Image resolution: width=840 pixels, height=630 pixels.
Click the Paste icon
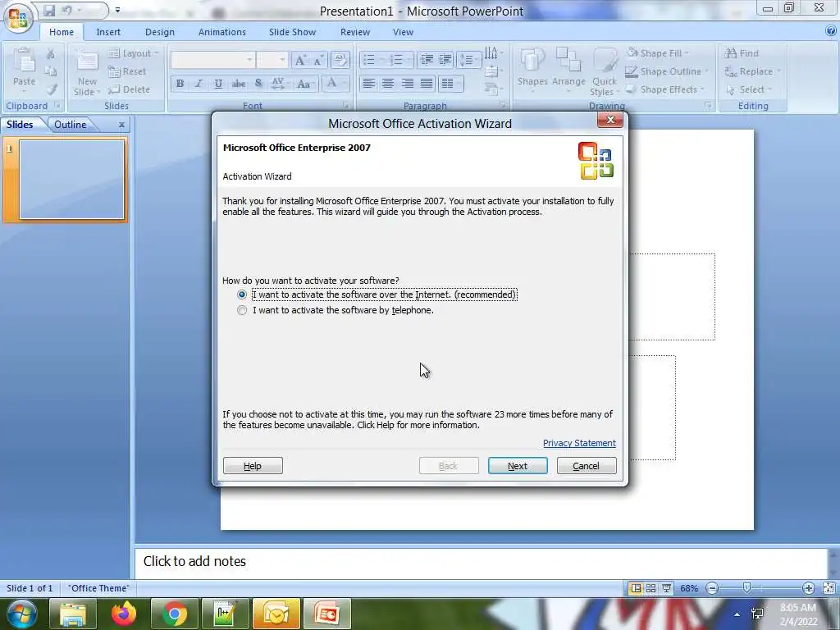(x=24, y=60)
